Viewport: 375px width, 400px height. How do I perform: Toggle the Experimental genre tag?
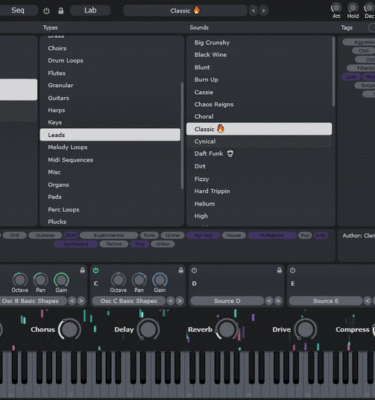(109, 235)
